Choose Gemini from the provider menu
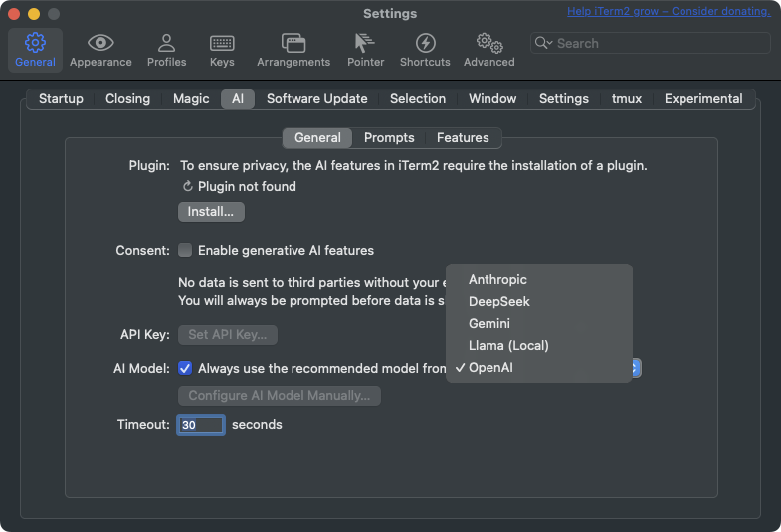Image resolution: width=781 pixels, height=532 pixels. (x=539, y=323)
